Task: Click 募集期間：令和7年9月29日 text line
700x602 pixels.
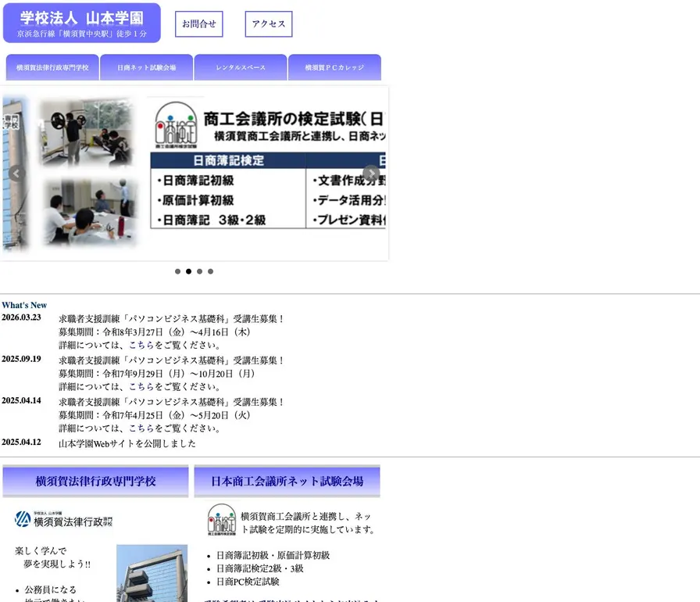Action: pyautogui.click(x=157, y=374)
